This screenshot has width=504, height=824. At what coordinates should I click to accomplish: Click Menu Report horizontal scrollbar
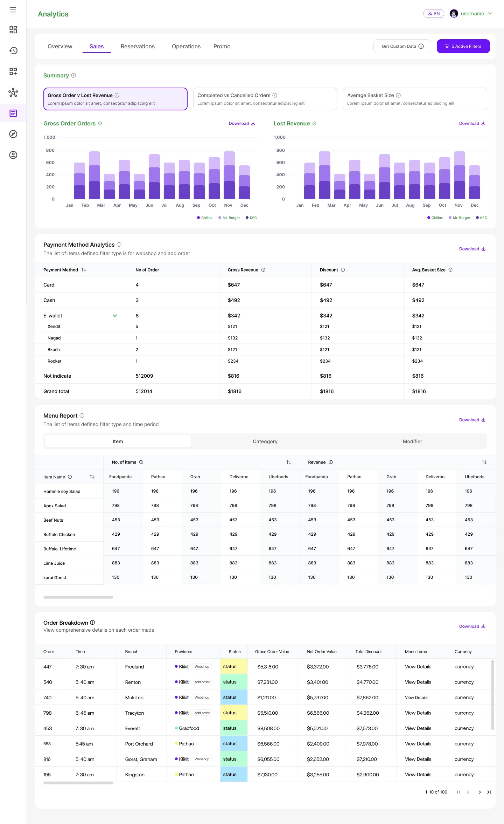(78, 597)
